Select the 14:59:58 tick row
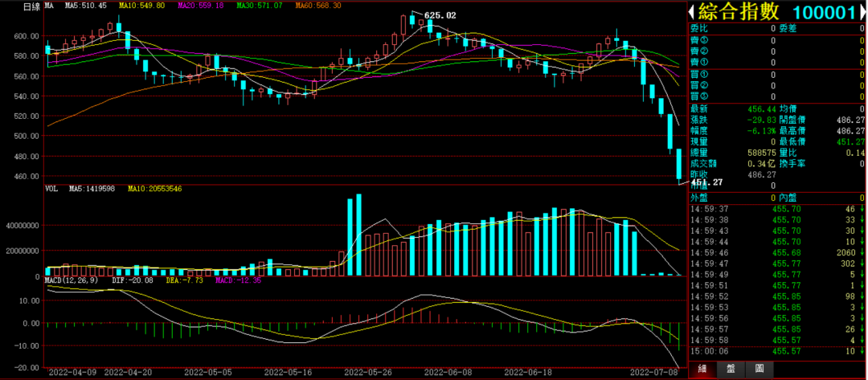 click(x=777, y=340)
